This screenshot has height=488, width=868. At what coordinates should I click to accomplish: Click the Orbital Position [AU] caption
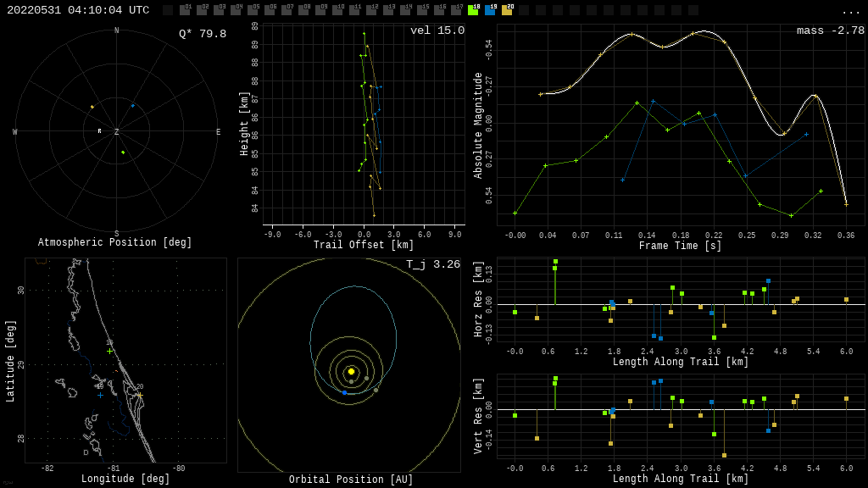[351, 480]
